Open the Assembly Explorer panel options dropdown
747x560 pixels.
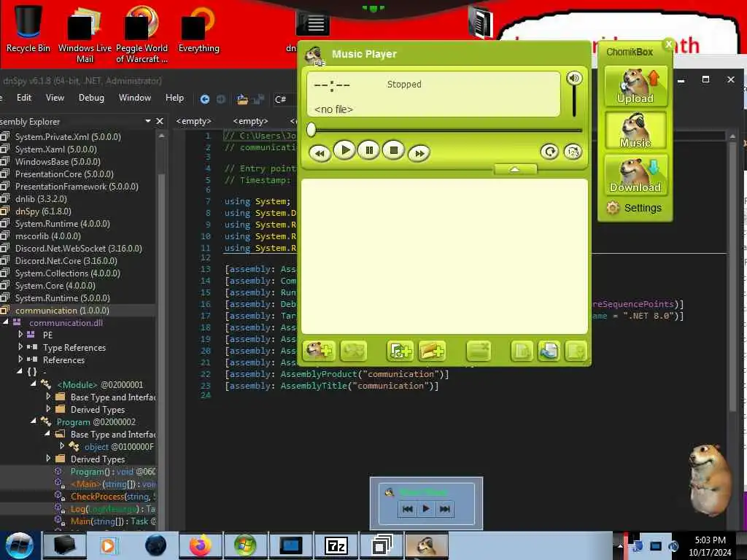click(147, 122)
